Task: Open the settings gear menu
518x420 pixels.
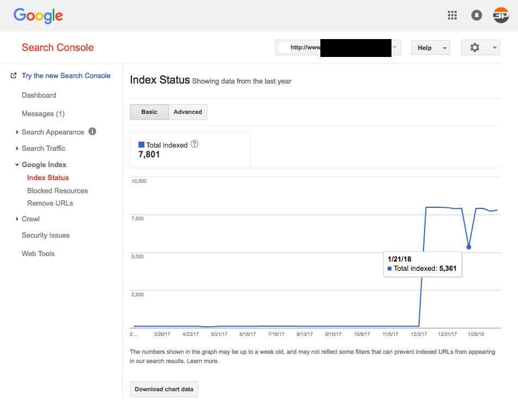Action: (481, 48)
